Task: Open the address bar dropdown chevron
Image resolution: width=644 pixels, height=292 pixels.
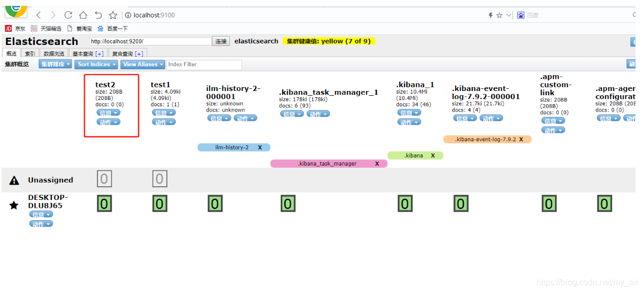Action: [x=509, y=15]
